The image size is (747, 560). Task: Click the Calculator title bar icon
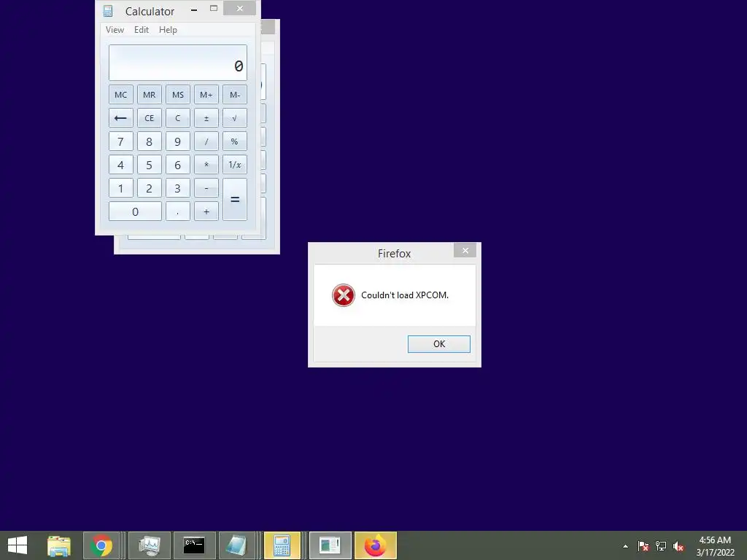pyautogui.click(x=108, y=10)
